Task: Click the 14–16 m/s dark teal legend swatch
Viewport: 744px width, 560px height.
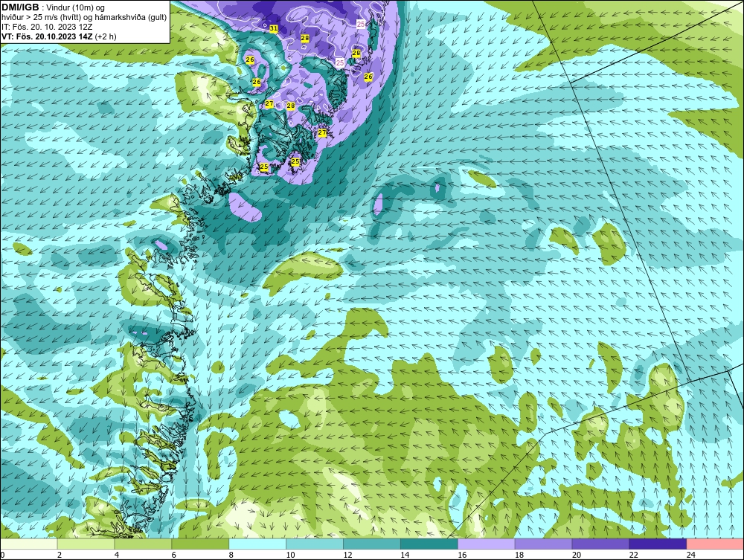Action: 429,544
